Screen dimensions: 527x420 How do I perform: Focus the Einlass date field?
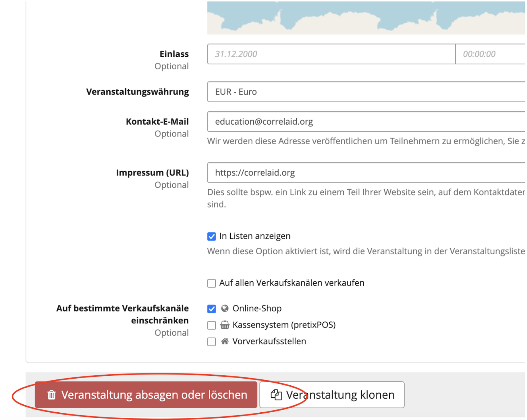point(331,54)
